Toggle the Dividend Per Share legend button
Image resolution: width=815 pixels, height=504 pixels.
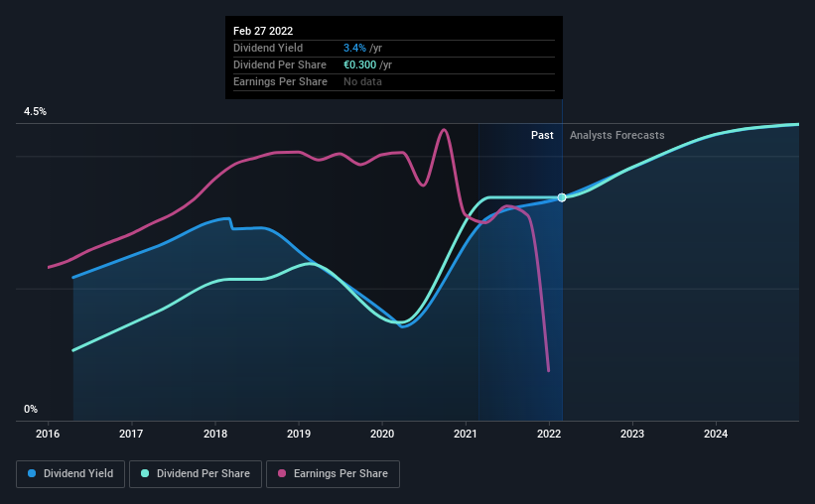pos(196,474)
